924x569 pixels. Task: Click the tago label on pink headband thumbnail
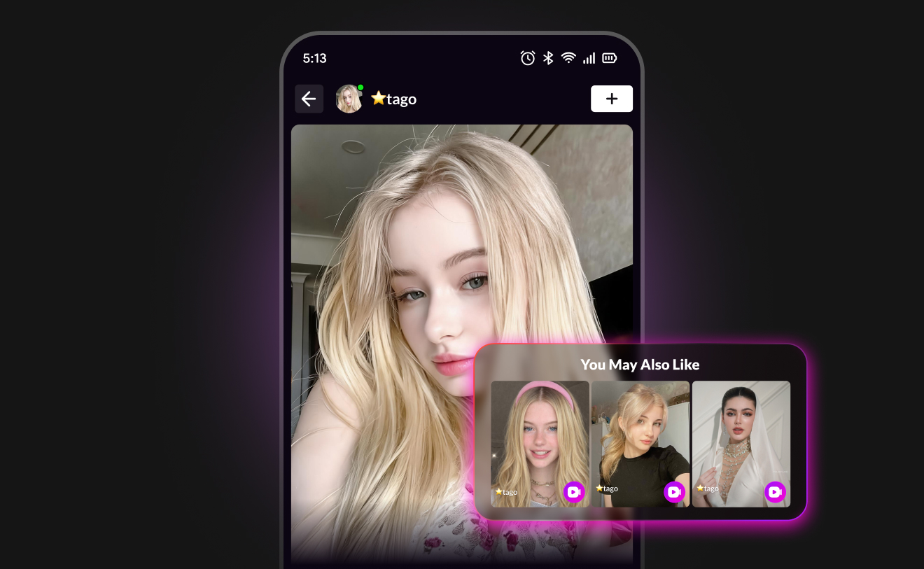click(506, 492)
